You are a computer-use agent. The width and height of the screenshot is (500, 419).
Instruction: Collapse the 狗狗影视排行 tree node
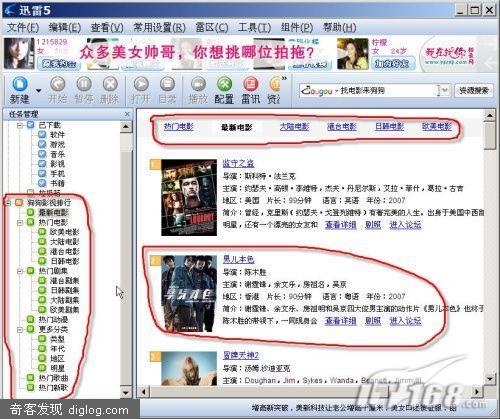[x=9, y=203]
